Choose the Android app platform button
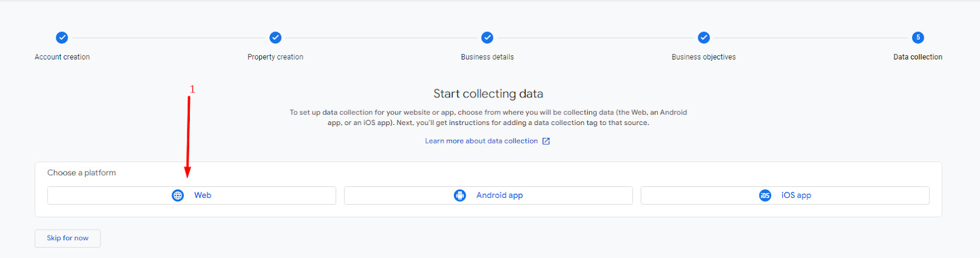This screenshot has height=258, width=980. [488, 195]
